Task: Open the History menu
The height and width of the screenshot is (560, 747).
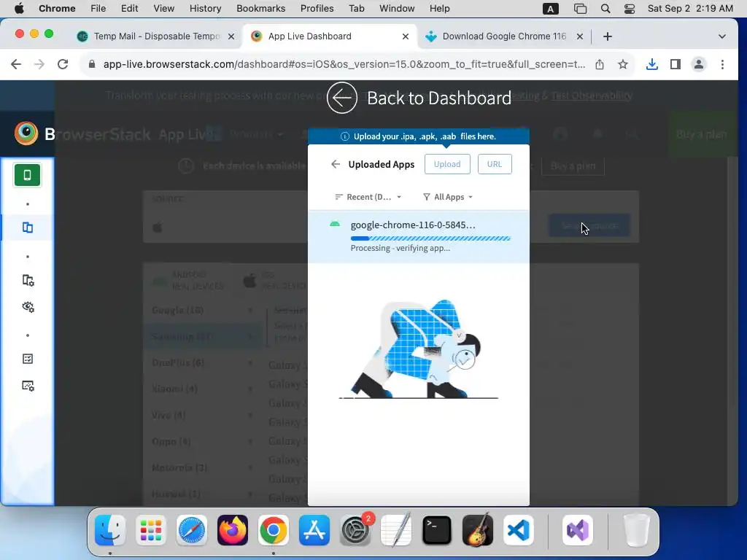Action: [205, 9]
